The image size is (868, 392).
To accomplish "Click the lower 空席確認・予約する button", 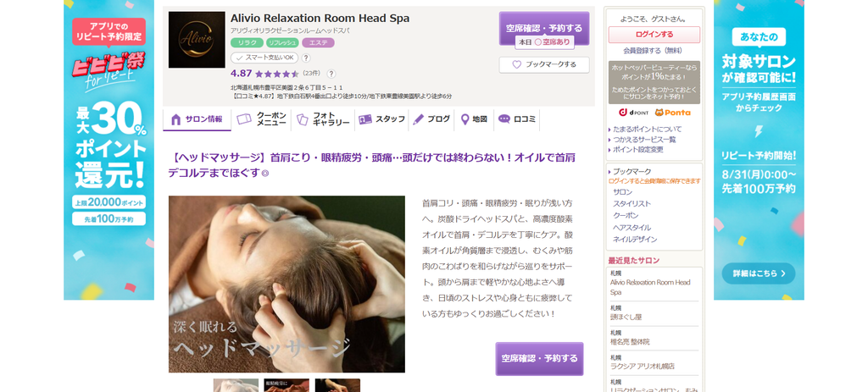I will point(539,359).
